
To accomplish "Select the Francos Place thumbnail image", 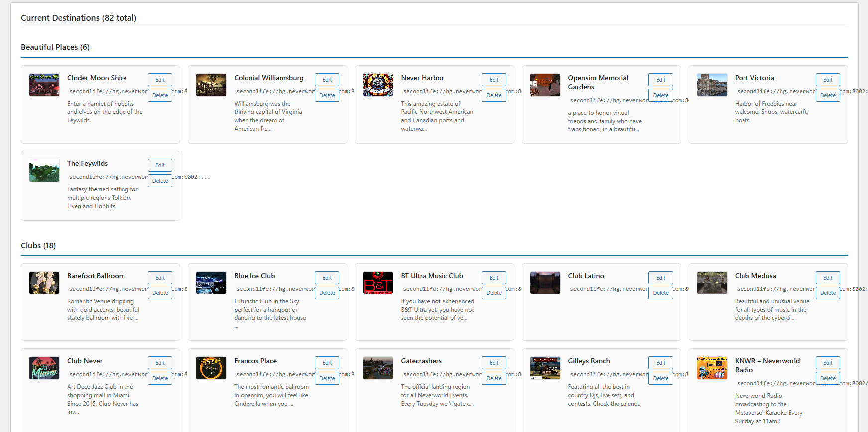I will [211, 368].
